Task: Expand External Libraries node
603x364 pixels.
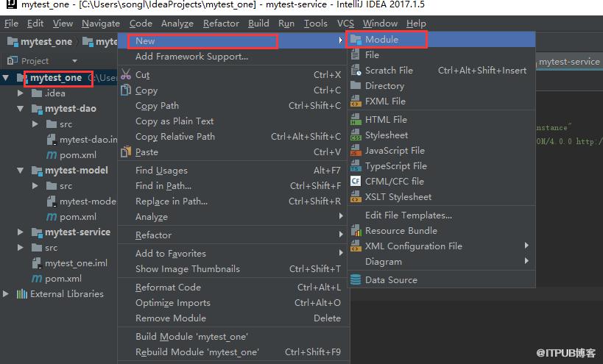Action: pos(5,294)
